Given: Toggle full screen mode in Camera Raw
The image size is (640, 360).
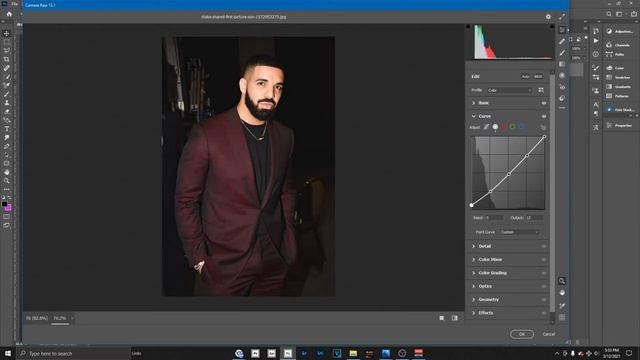Looking at the screenshot, I should point(562,17).
